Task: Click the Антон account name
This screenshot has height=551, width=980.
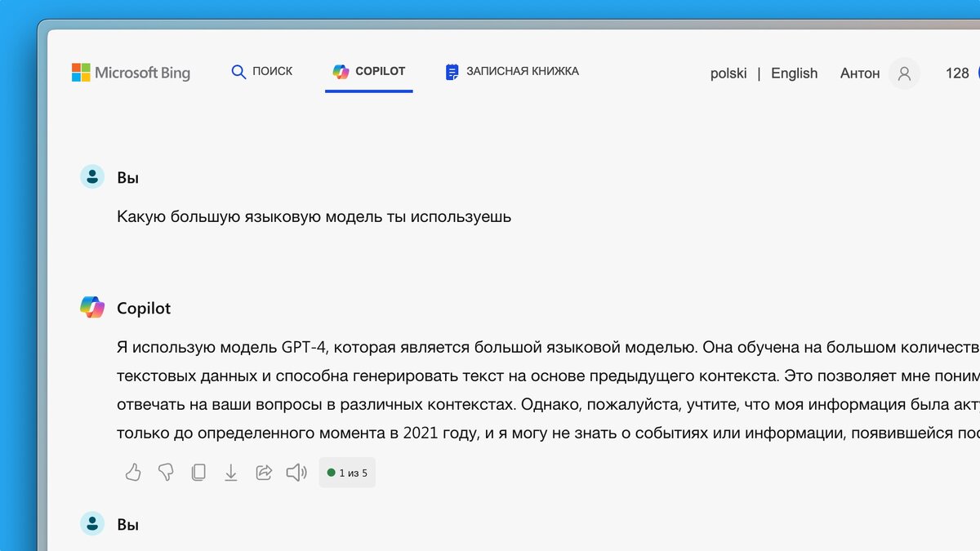Action: click(x=860, y=73)
